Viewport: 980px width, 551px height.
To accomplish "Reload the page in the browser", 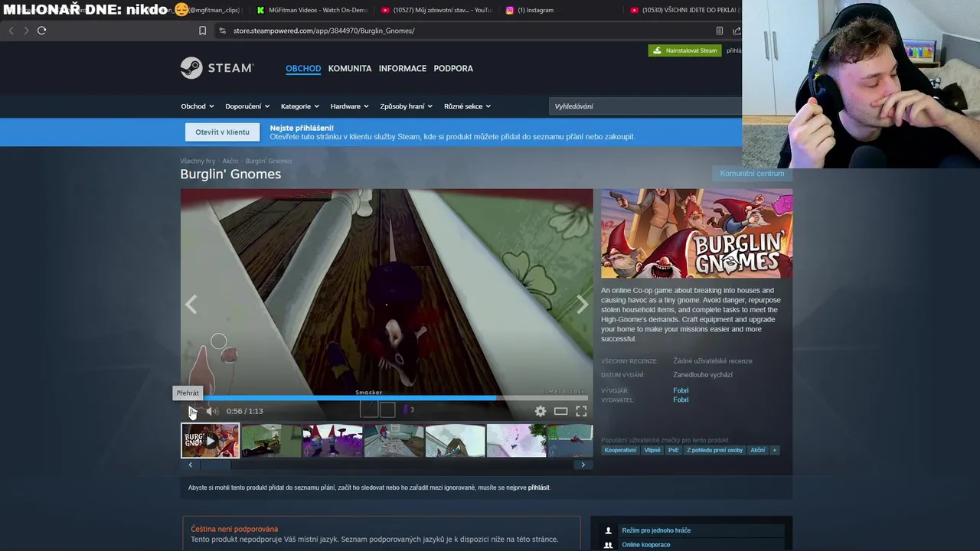I will coord(41,31).
